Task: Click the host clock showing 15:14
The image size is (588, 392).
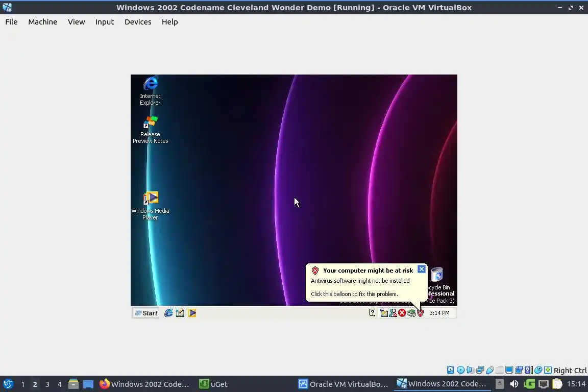Action: (x=576, y=384)
